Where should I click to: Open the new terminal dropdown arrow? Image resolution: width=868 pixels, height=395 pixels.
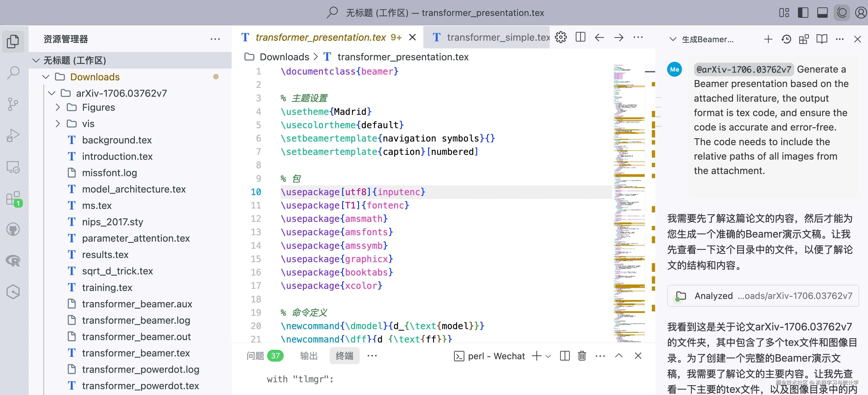[548, 356]
